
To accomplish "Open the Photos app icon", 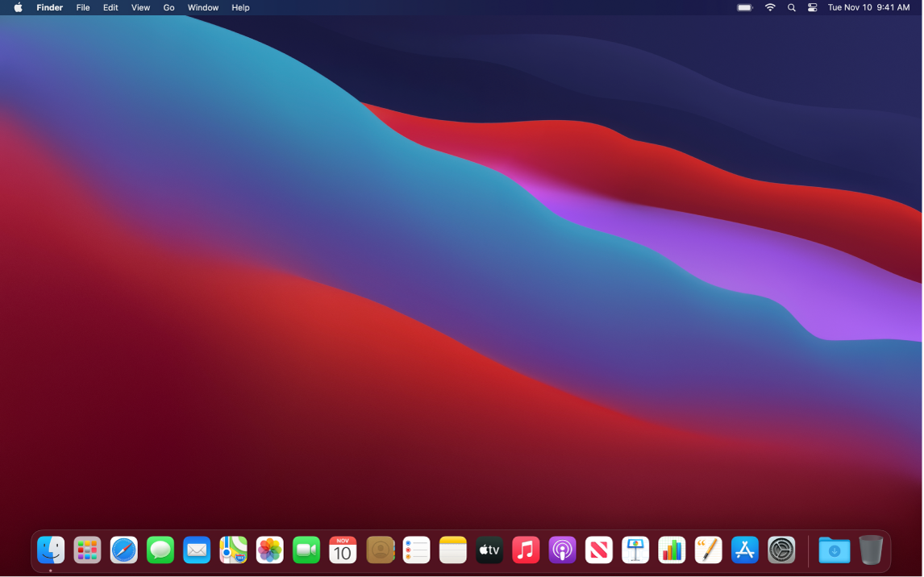I will (269, 550).
